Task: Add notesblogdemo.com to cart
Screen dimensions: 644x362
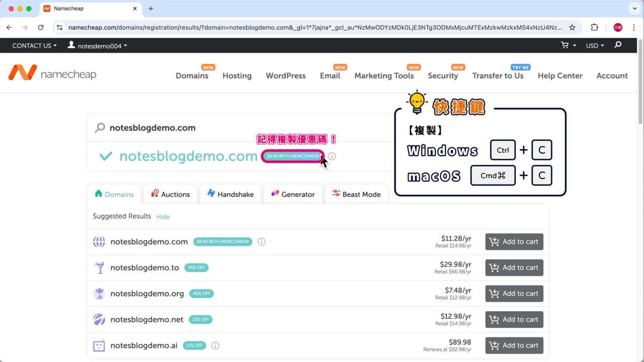Action: 514,241
